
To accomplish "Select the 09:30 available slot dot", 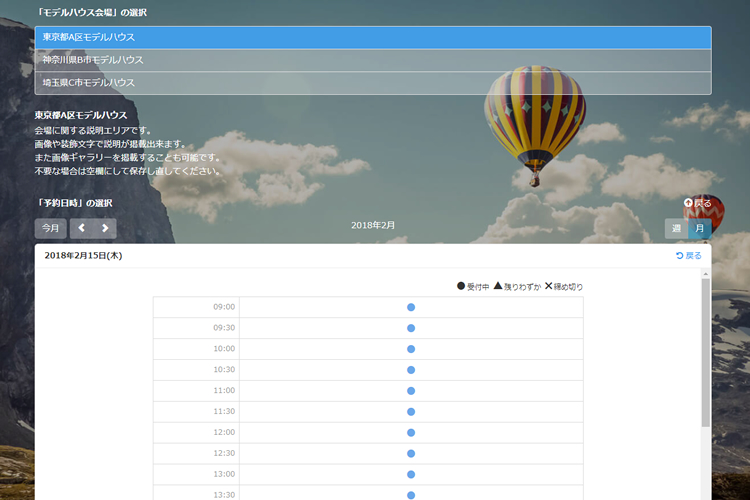I will (x=411, y=328).
